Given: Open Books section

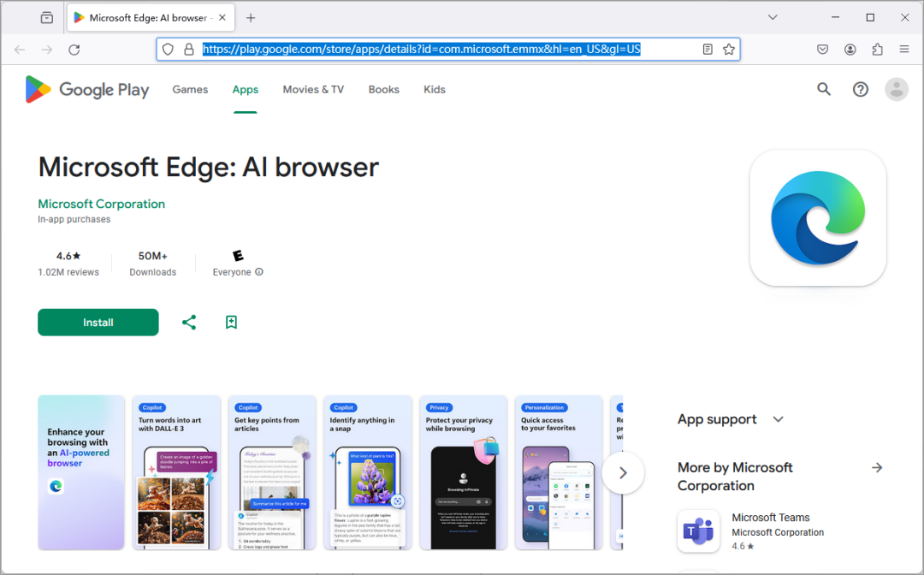Looking at the screenshot, I should (x=383, y=90).
